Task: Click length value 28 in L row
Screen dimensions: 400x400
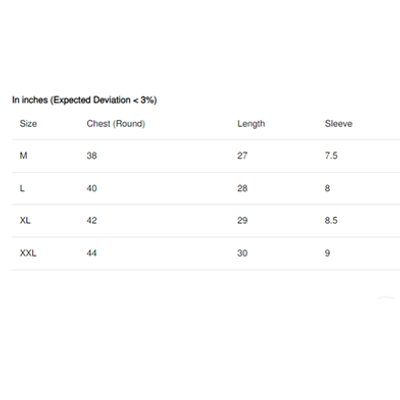Action: tap(242, 188)
